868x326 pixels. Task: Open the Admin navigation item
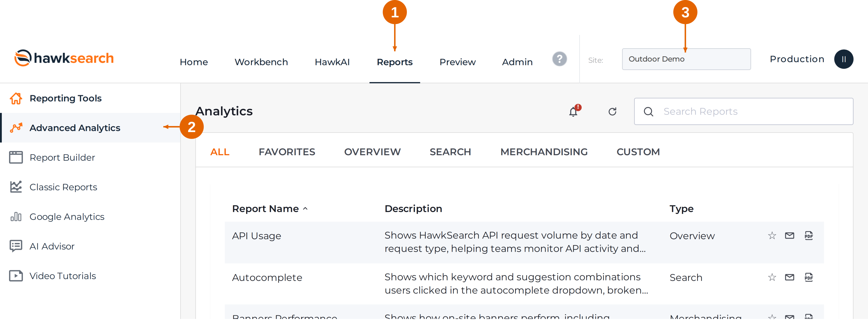[x=517, y=62]
